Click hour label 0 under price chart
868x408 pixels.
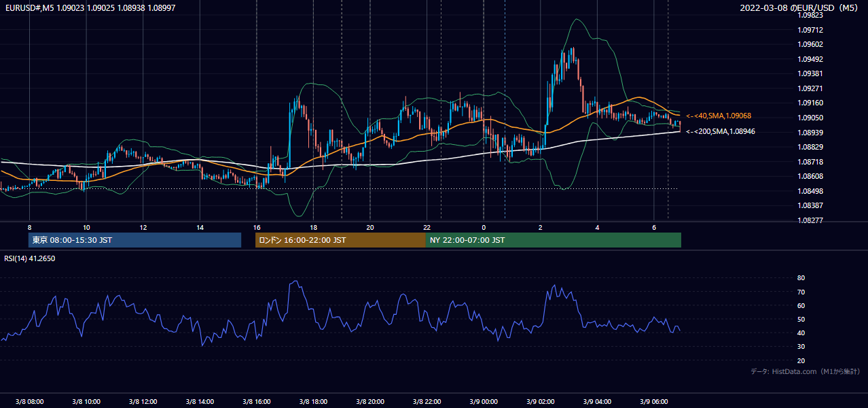[484, 227]
